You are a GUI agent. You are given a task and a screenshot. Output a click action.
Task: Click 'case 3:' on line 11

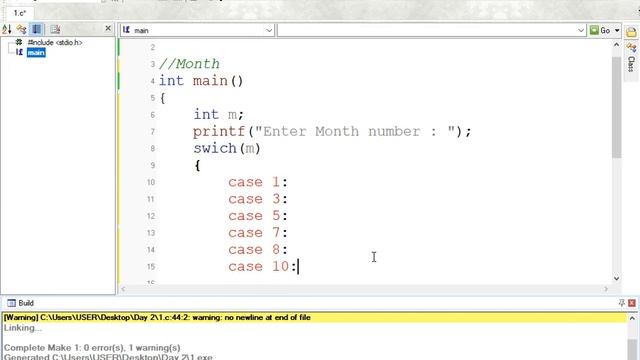click(x=258, y=199)
